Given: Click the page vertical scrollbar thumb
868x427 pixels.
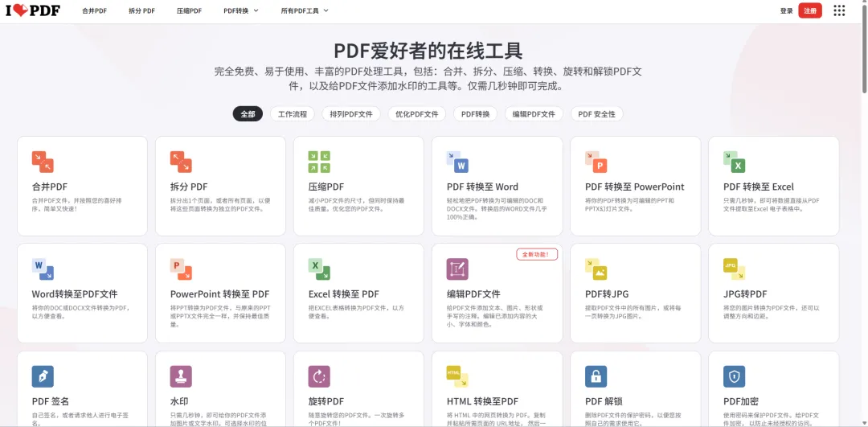Looking at the screenshot, I should pyautogui.click(x=864, y=47).
